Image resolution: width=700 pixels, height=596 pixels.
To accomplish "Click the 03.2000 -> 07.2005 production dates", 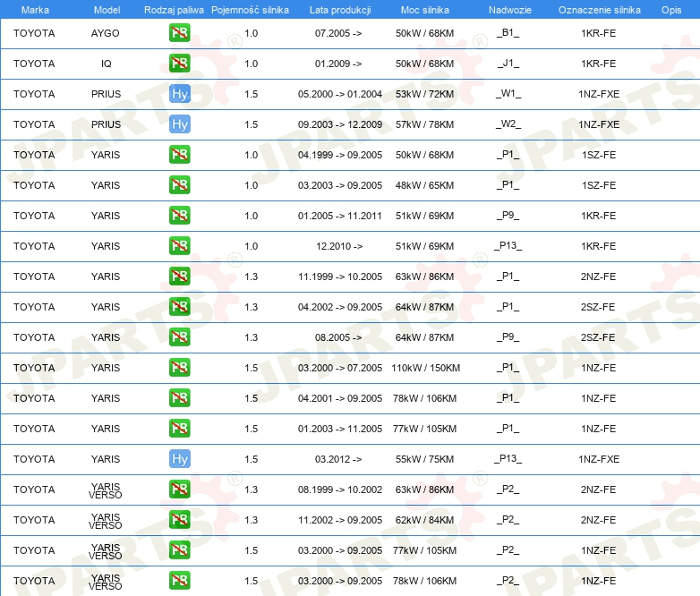I will 340,368.
